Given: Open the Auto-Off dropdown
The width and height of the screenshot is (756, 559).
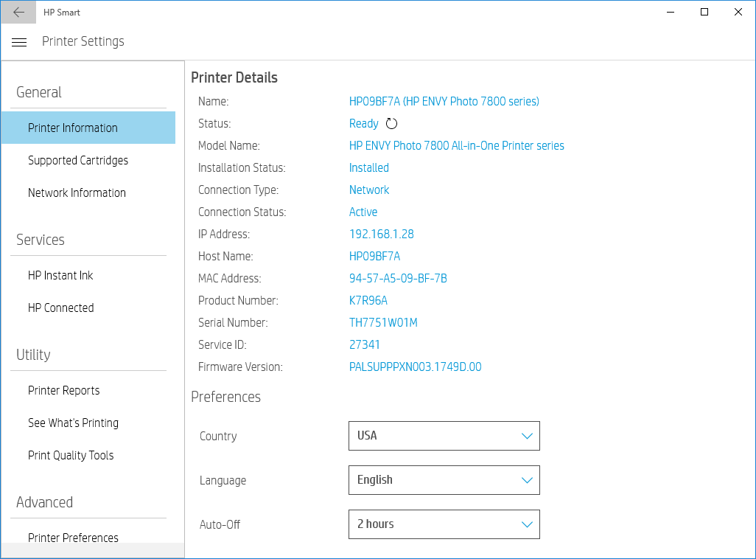Looking at the screenshot, I should 444,524.
